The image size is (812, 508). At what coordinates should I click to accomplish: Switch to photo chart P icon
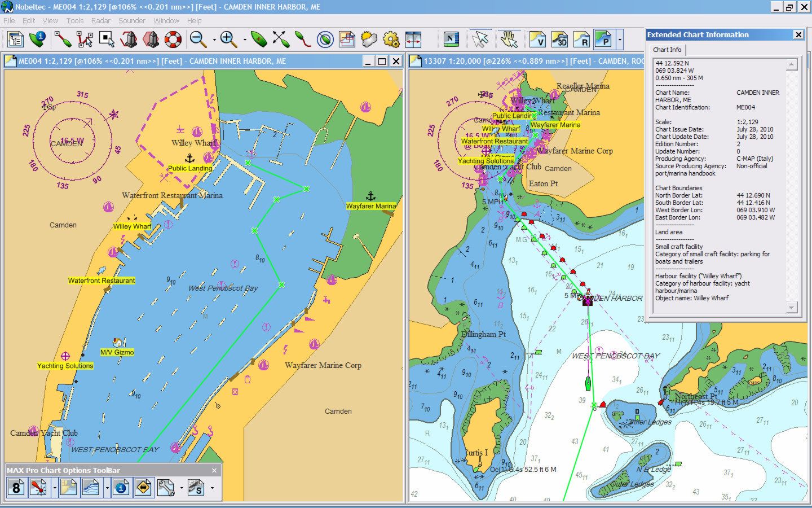603,40
